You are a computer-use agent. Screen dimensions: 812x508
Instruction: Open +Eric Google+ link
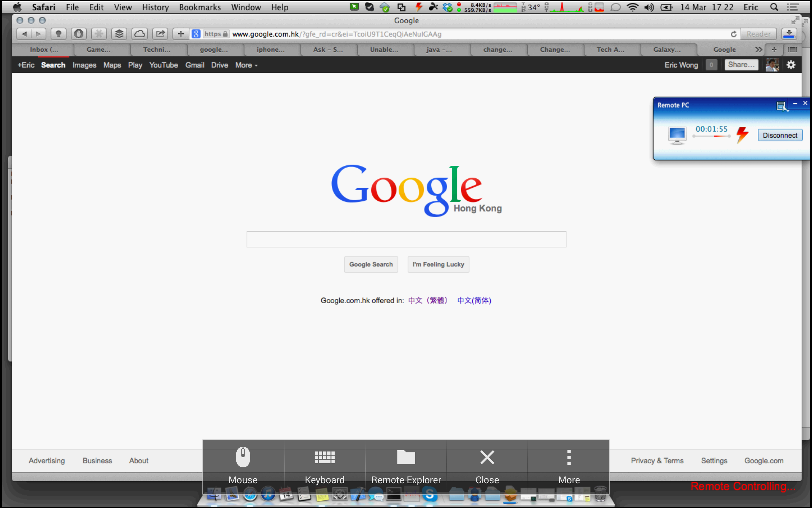pos(26,65)
